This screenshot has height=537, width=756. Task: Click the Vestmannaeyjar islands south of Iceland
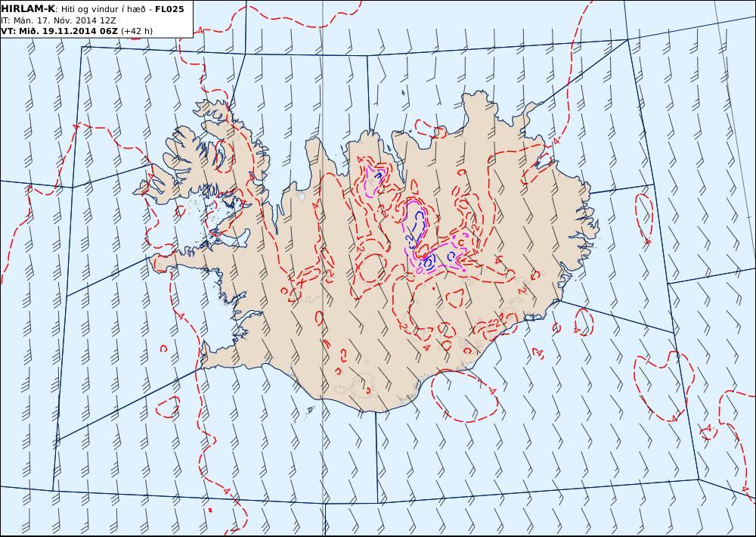tap(311, 410)
